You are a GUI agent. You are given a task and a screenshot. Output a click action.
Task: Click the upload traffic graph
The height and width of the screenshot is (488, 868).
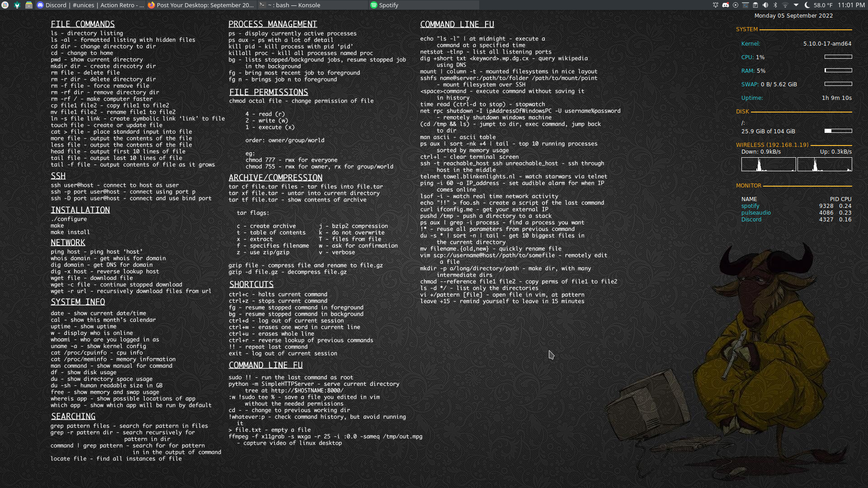point(825,164)
